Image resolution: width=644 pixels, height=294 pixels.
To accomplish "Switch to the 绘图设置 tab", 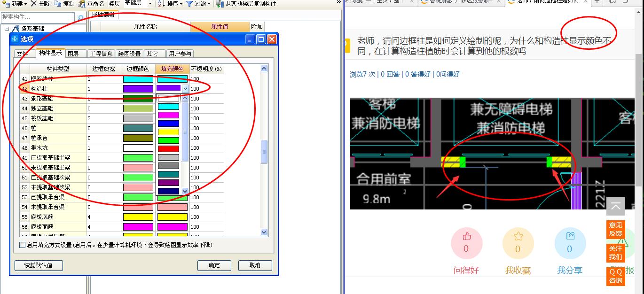I will pos(129,54).
